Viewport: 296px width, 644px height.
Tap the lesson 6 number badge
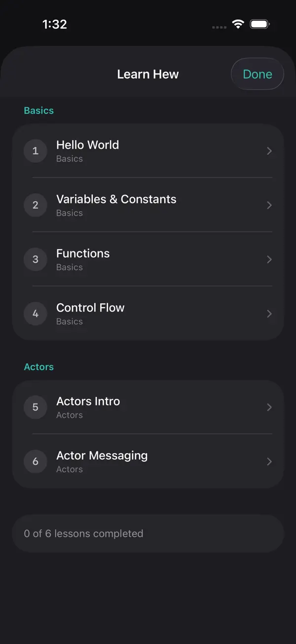click(x=36, y=461)
